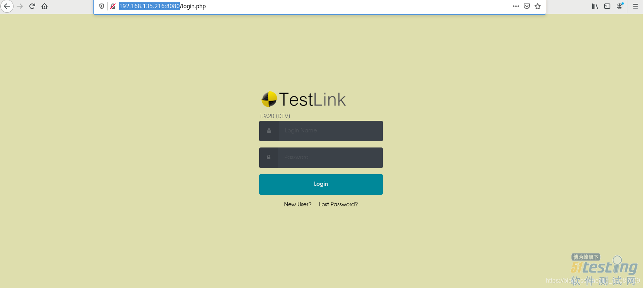Open the Library bookmarks icon
Image resolution: width=644 pixels, height=288 pixels.
(595, 6)
